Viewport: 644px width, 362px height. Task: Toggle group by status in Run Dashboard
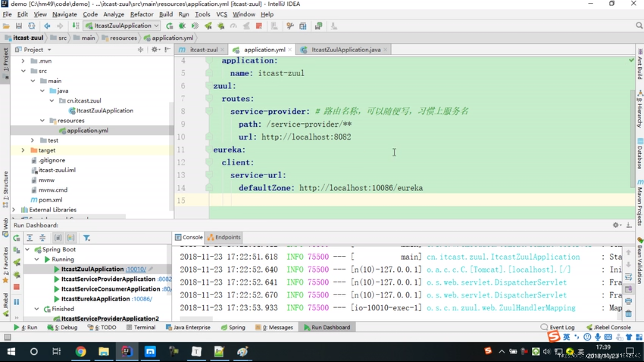(71, 238)
